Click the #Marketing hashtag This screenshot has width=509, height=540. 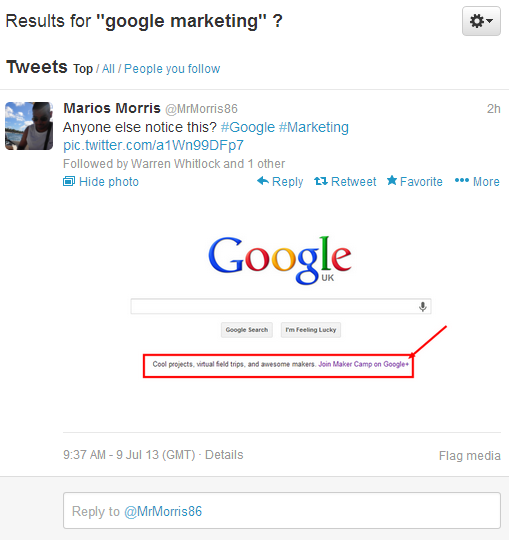tap(313, 127)
